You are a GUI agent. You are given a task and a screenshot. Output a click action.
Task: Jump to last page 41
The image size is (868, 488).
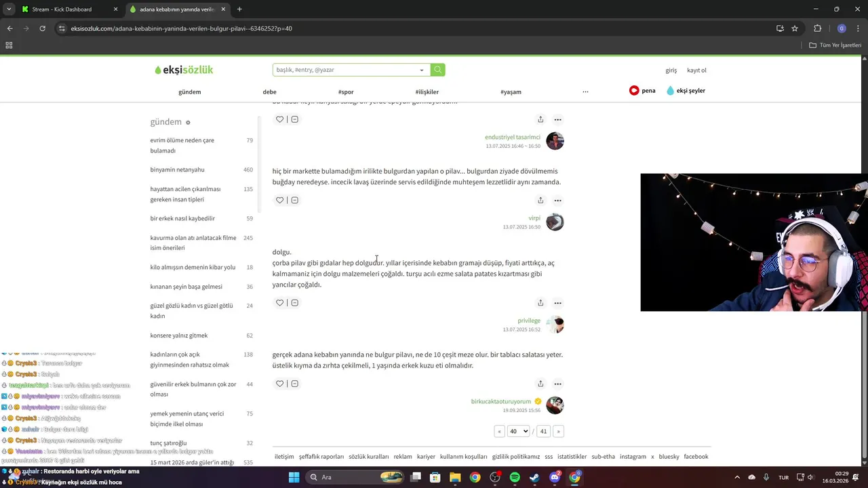[x=543, y=431]
